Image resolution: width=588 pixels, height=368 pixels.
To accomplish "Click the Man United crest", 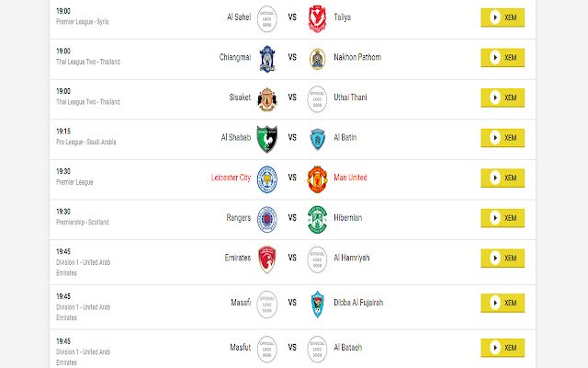I will pos(317,179).
